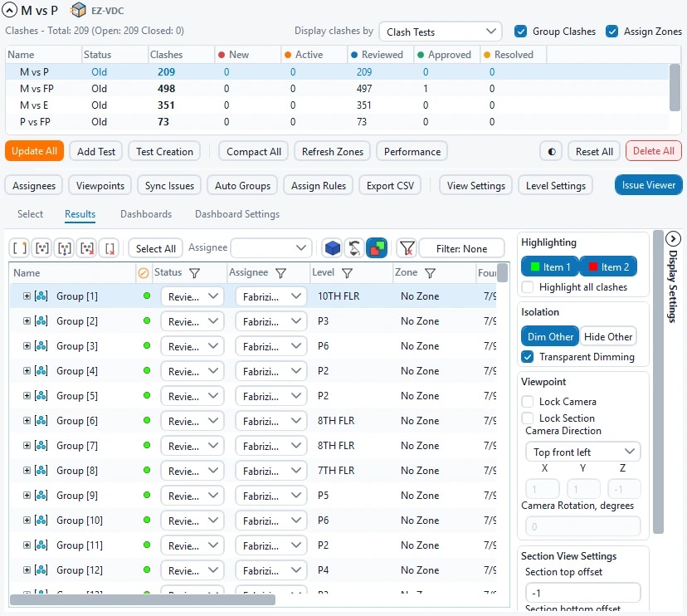Screen dimensions: 687x616
Task: Click the delete group bracket icon
Action: [109, 248]
